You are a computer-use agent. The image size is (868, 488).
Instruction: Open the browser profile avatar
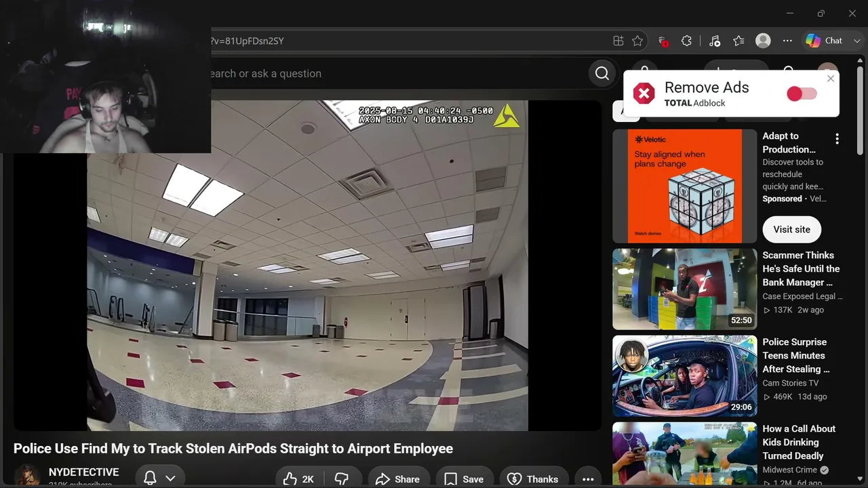(763, 41)
